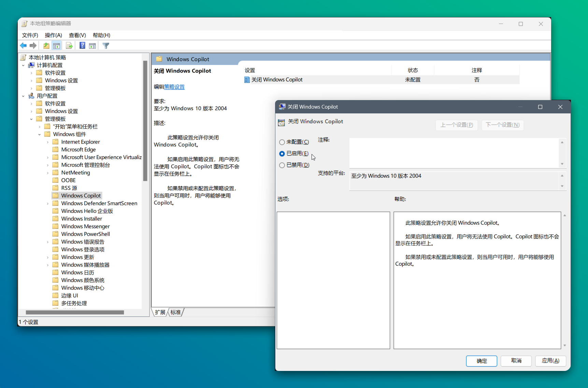
Task: Click the 计算机配置 computer icon
Action: [x=31, y=65]
